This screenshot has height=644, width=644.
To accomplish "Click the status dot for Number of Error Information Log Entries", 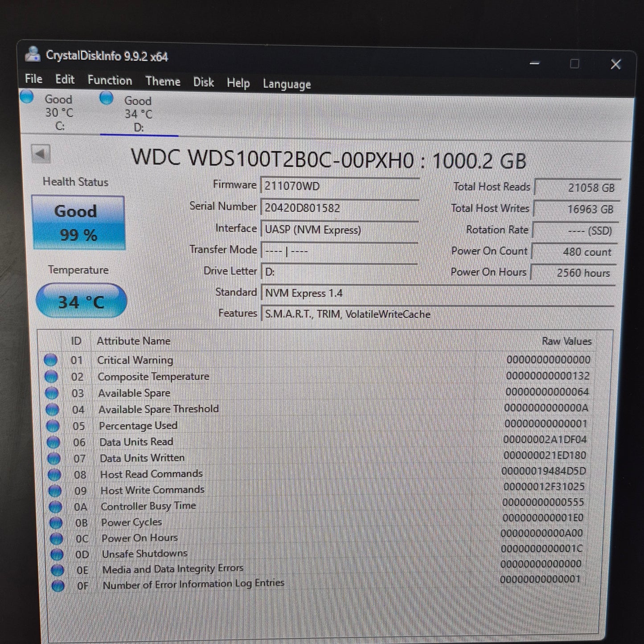I will tap(57, 586).
